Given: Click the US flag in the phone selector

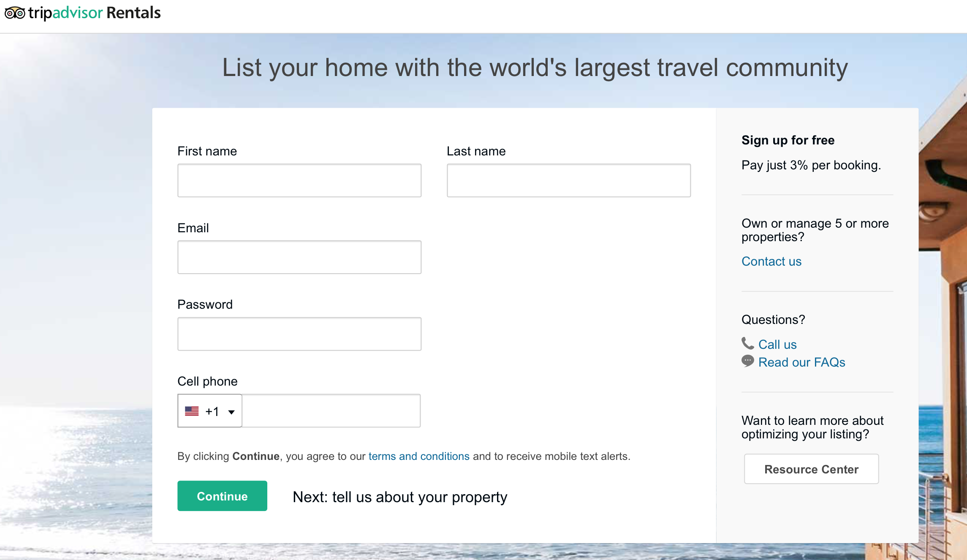Looking at the screenshot, I should point(193,410).
